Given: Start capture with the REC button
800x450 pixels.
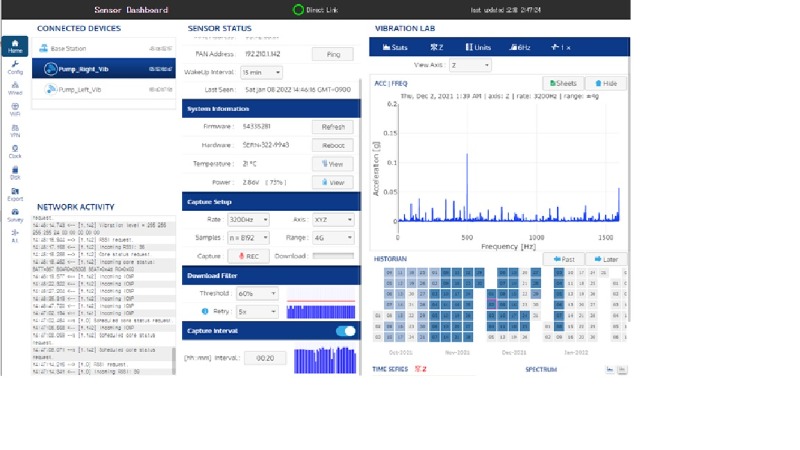Looking at the screenshot, I should 248,256.
